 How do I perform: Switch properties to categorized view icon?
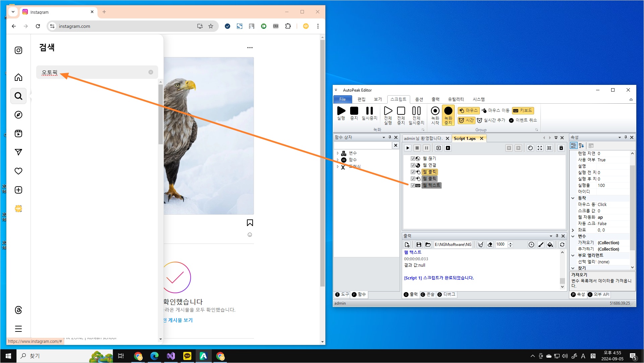(574, 146)
